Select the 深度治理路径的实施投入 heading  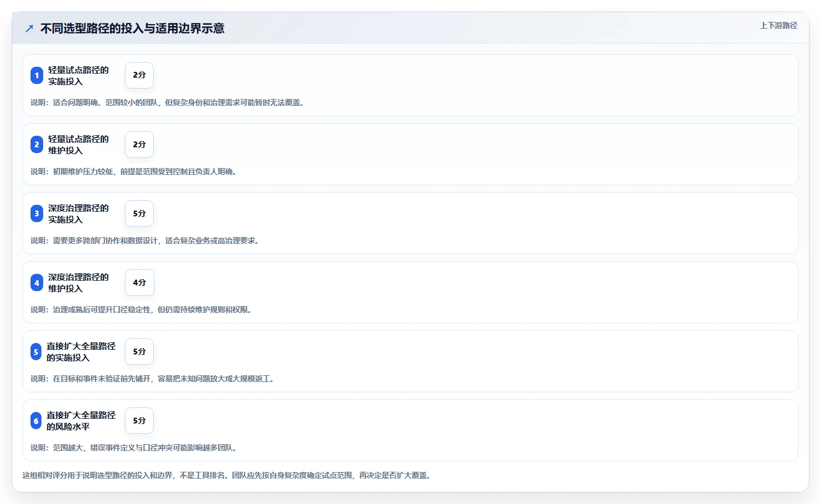click(78, 213)
